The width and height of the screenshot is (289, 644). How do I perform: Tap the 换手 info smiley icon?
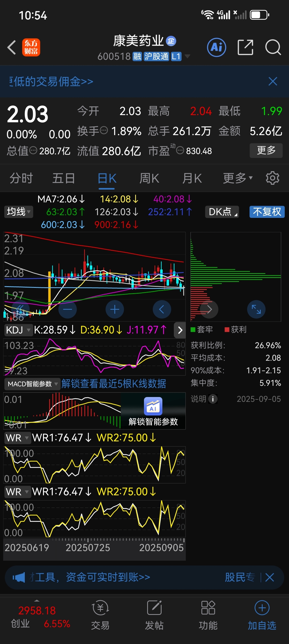pyautogui.click(x=104, y=131)
